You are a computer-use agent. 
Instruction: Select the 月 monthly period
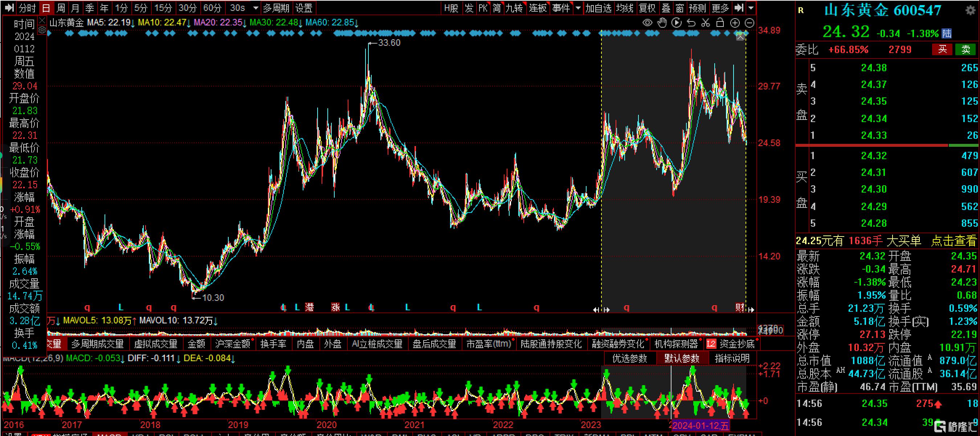point(75,8)
